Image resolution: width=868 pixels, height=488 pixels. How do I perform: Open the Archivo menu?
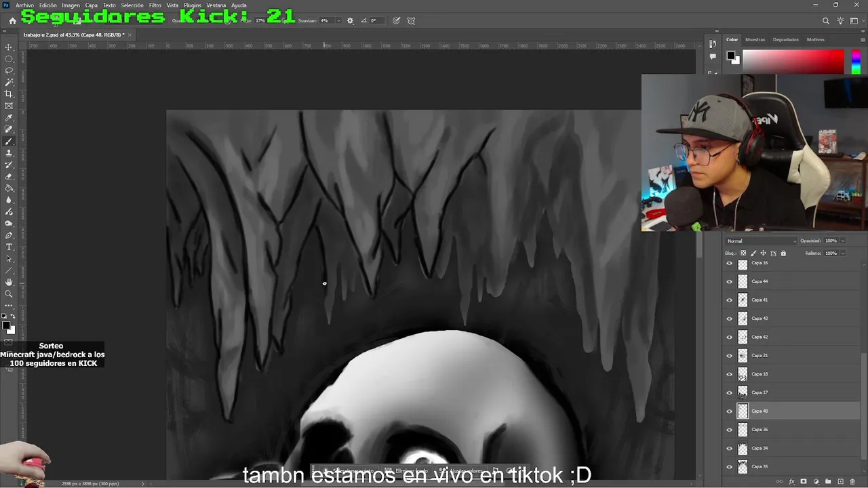point(24,5)
